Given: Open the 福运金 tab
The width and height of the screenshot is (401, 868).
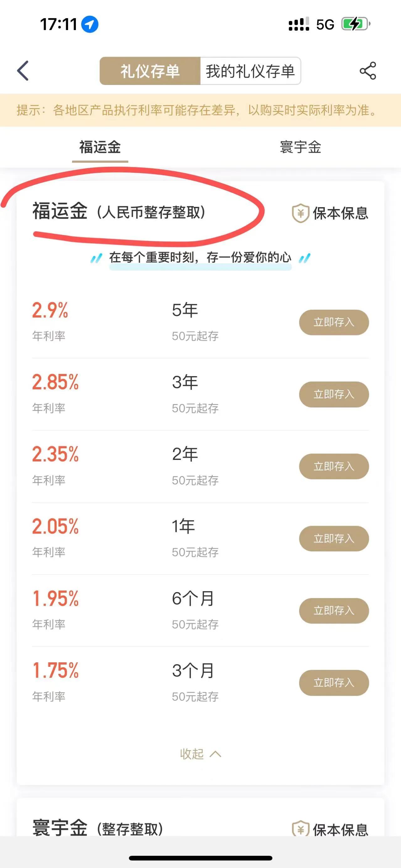Looking at the screenshot, I should pyautogui.click(x=100, y=147).
